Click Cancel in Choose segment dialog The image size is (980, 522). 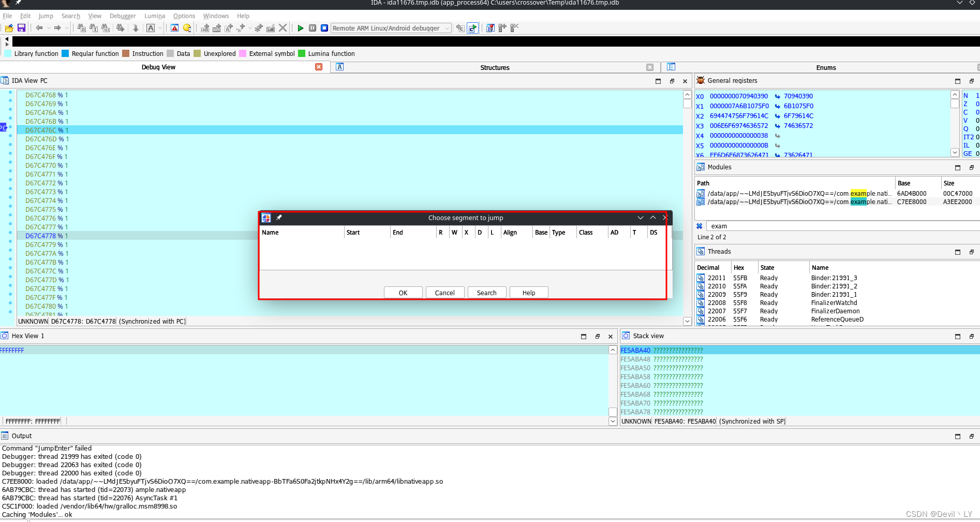445,293
